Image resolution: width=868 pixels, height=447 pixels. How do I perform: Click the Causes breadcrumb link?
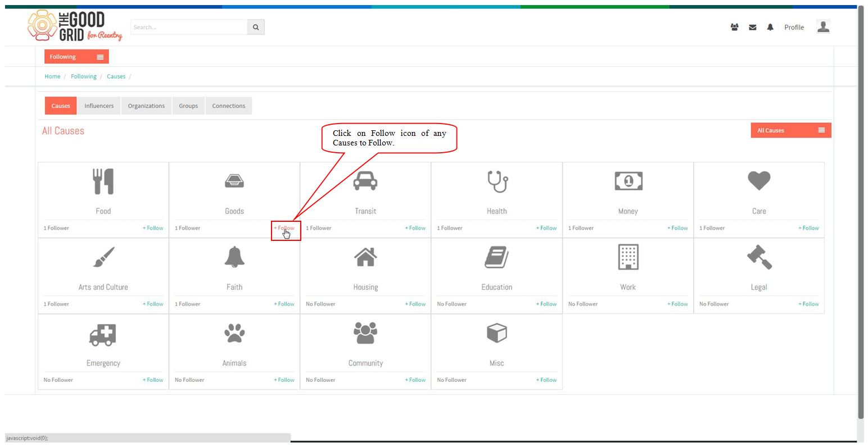pos(116,76)
